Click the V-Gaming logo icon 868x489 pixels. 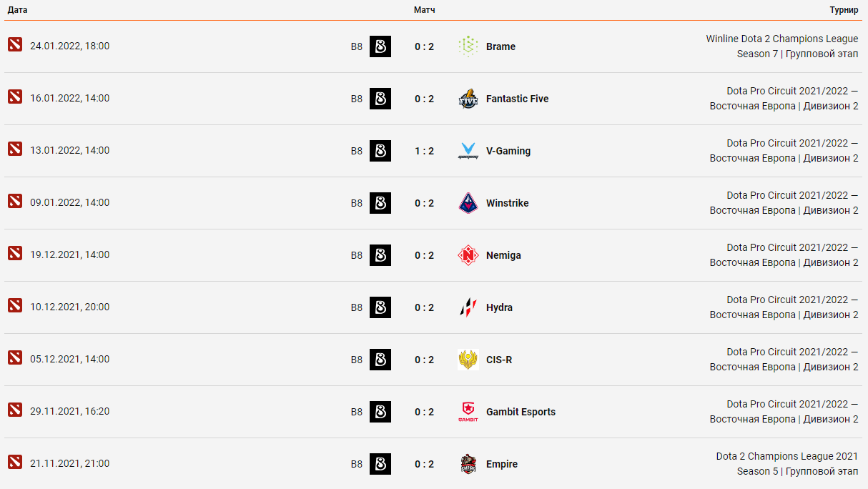(x=468, y=151)
